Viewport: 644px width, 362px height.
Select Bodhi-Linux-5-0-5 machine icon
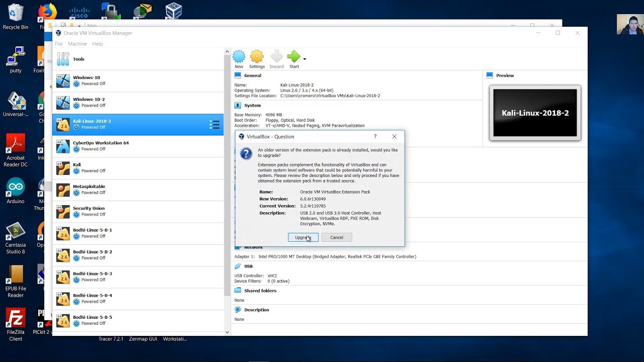[x=63, y=320]
